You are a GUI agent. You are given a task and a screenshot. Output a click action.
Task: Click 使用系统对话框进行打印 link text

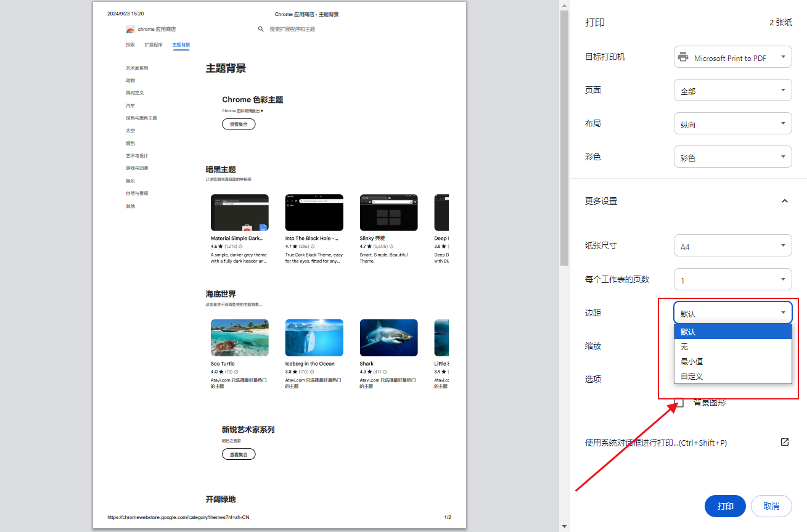pyautogui.click(x=656, y=443)
